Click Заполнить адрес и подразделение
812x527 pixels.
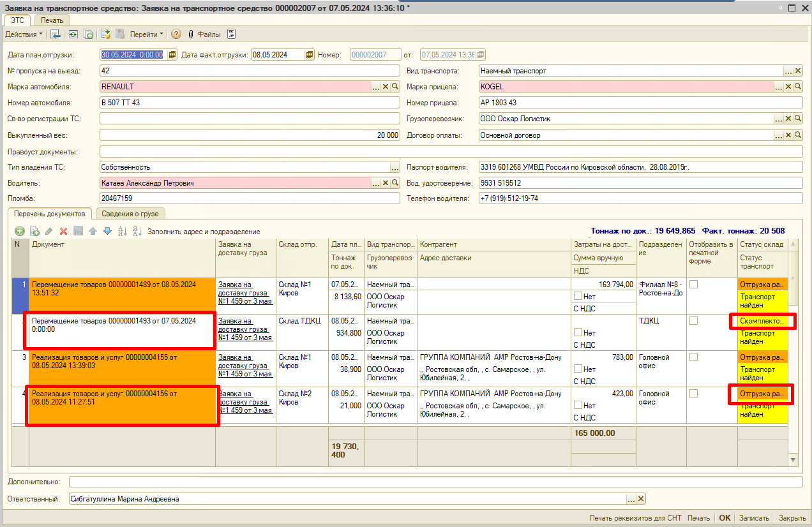(204, 232)
